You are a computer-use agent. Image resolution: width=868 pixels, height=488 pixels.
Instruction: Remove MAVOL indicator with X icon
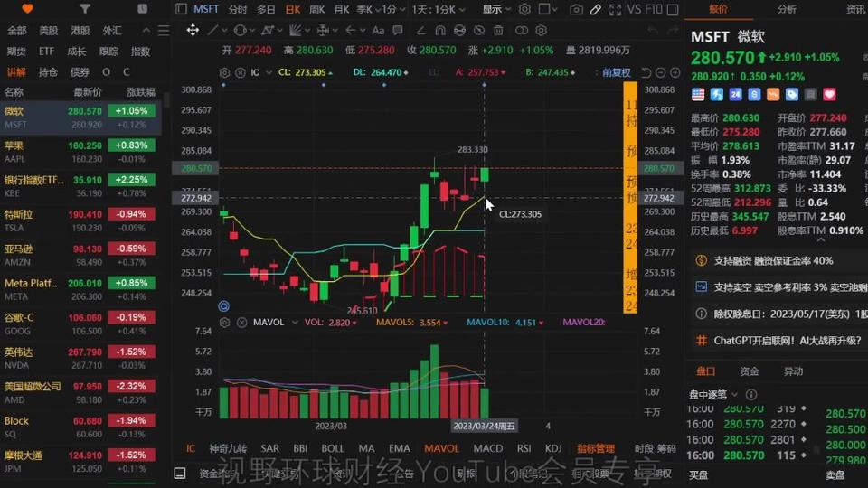pyautogui.click(x=242, y=322)
